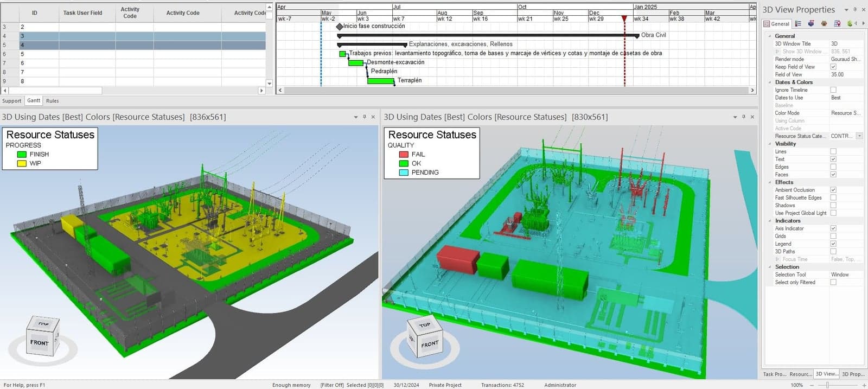The image size is (868, 389).
Task: Collapse the Effects section
Action: 770,182
